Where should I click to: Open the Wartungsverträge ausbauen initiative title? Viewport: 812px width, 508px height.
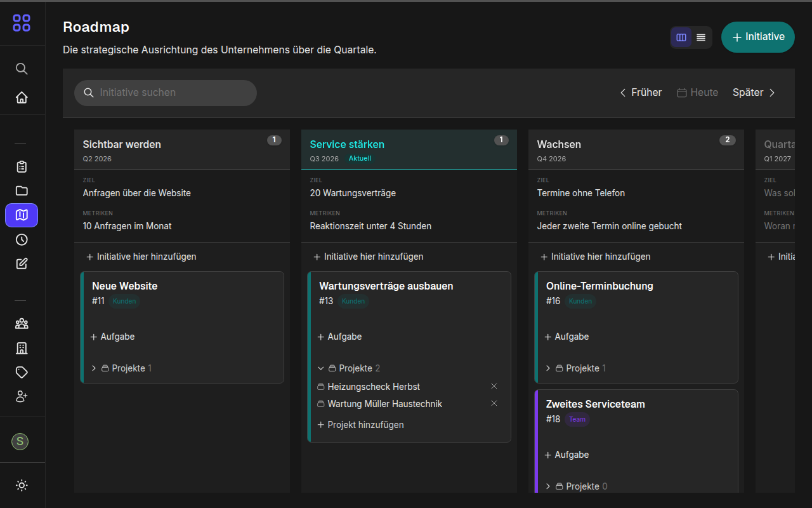[386, 286]
